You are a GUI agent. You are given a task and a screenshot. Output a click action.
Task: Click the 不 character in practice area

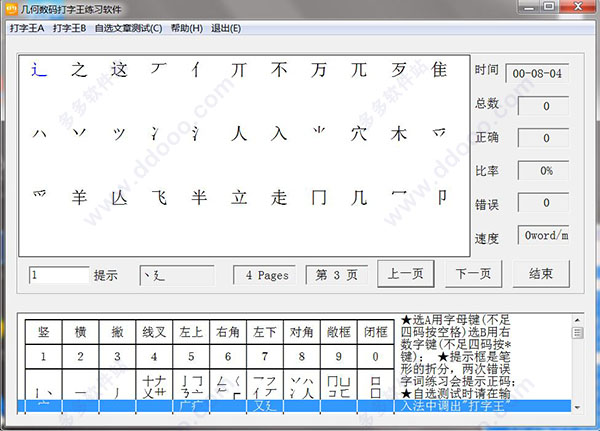pyautogui.click(x=279, y=70)
